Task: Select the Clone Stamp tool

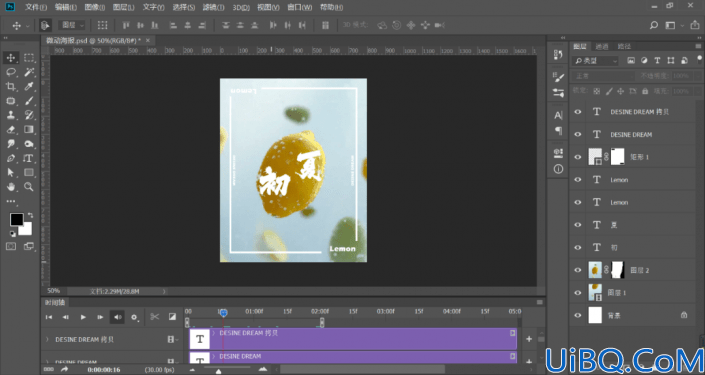Action: [x=11, y=115]
